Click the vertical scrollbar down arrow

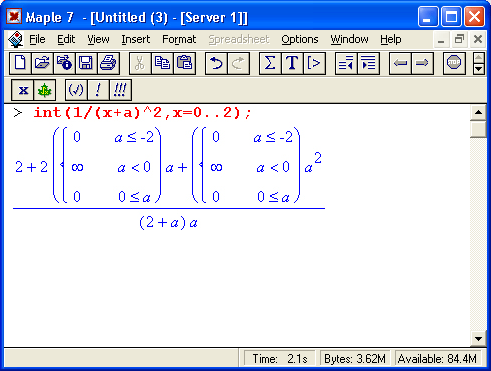[478, 339]
